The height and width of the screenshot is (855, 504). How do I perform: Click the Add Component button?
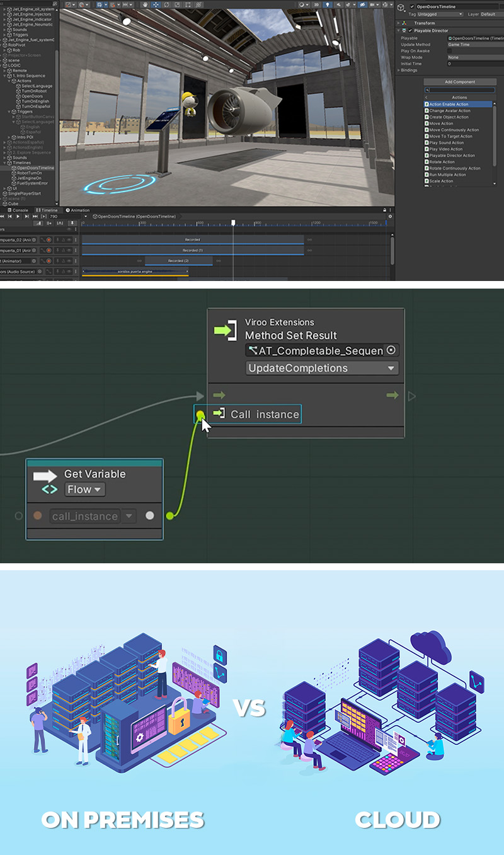coord(459,82)
